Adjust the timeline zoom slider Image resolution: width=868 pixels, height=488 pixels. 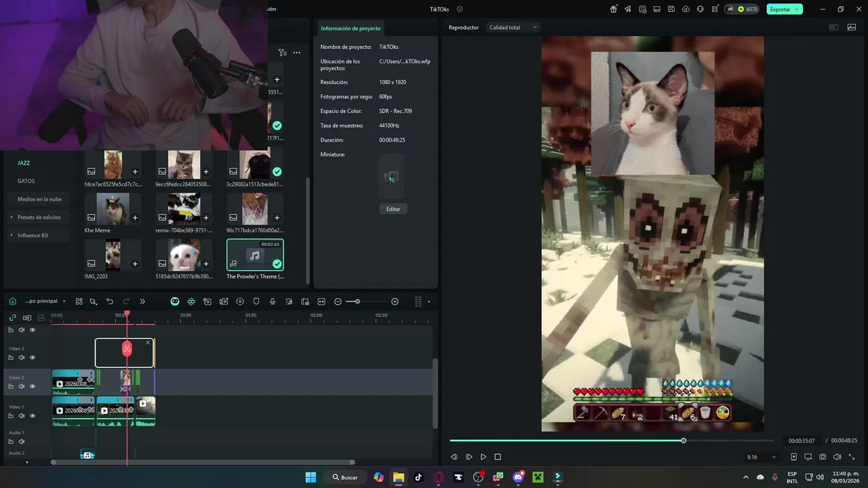[357, 301]
